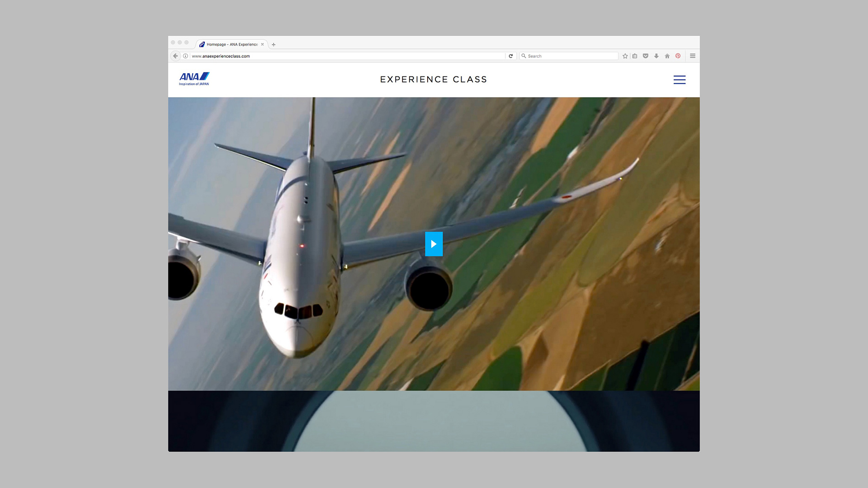Select the Homepage - ANA Experience tab

pyautogui.click(x=232, y=44)
